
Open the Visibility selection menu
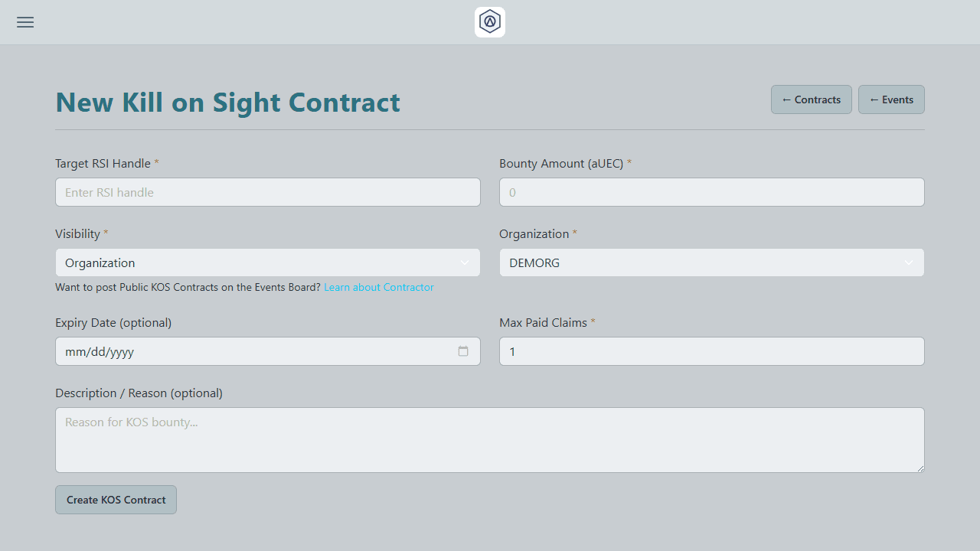tap(267, 262)
